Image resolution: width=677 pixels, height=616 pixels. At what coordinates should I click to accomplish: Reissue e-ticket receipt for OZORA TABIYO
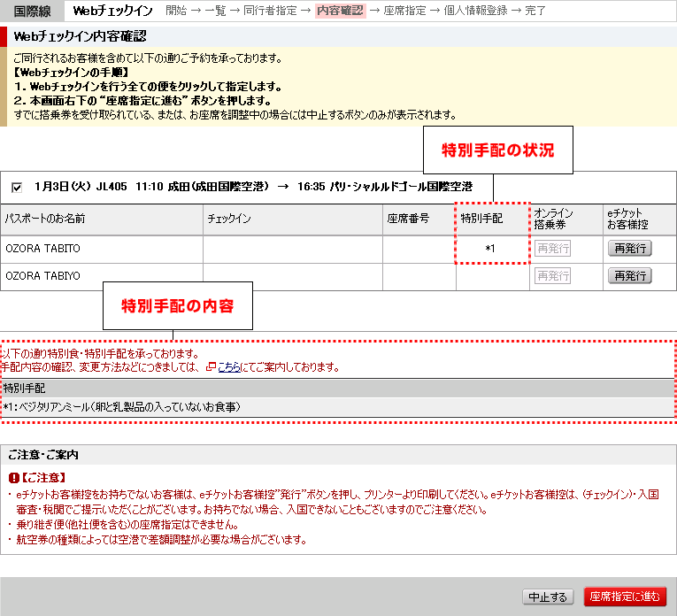[629, 276]
